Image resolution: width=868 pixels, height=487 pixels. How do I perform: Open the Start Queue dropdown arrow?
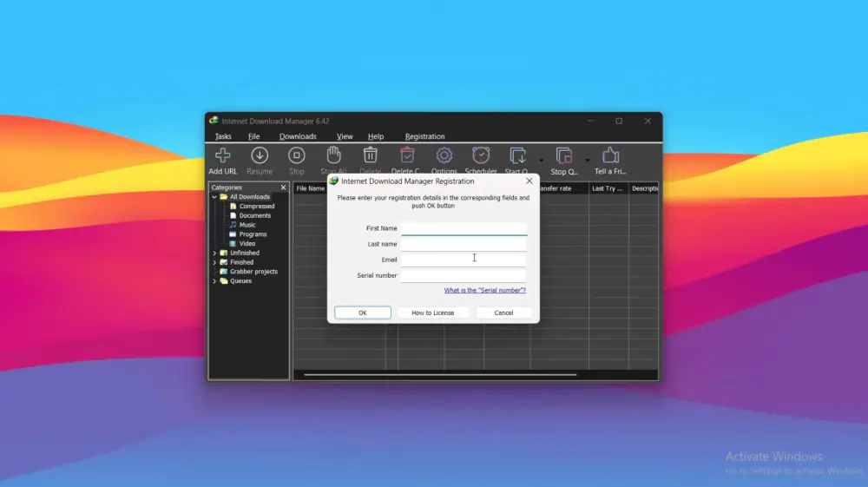(x=542, y=160)
